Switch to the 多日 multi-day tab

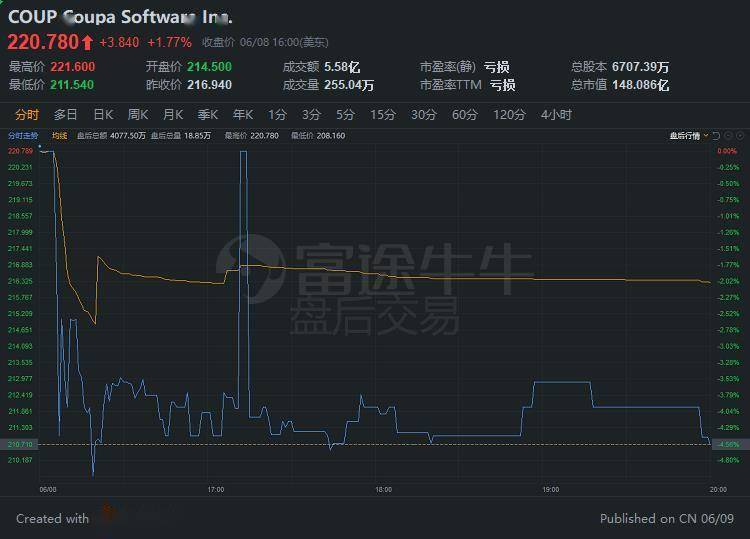66,115
